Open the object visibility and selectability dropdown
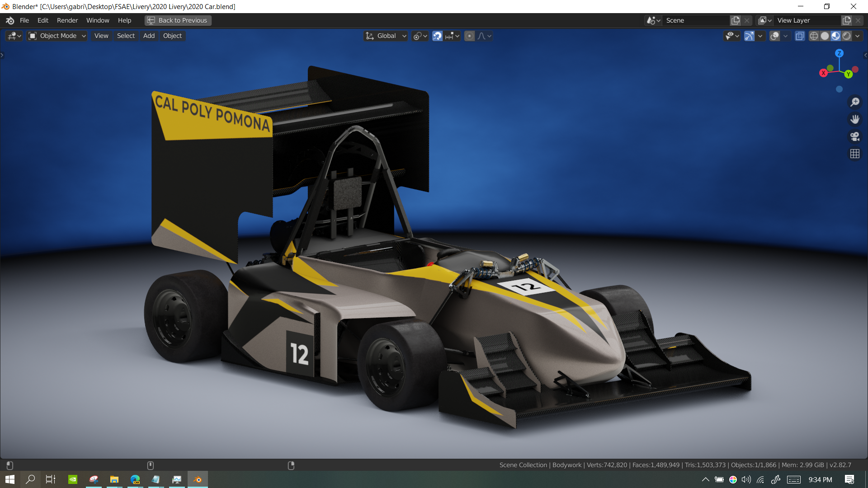This screenshot has height=488, width=868. tap(732, 36)
